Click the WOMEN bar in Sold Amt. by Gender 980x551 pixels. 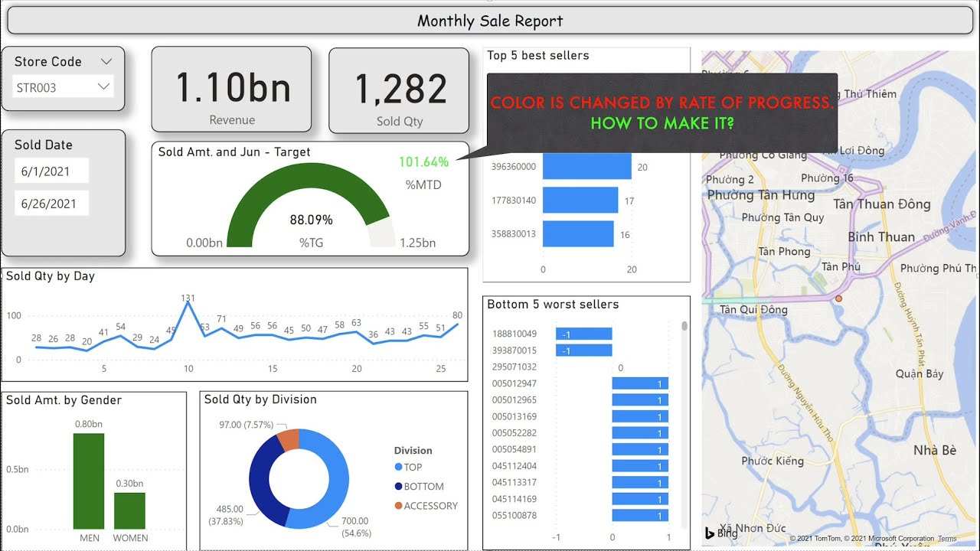(129, 510)
